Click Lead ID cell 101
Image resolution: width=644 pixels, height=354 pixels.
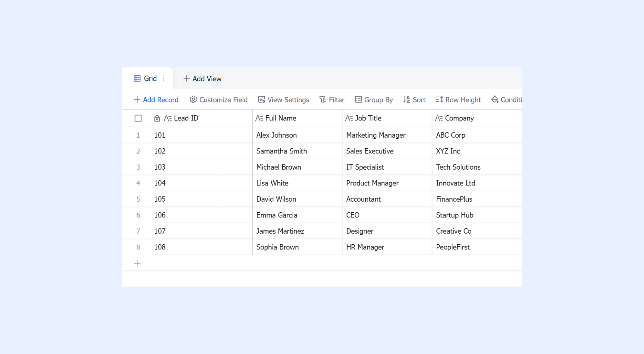click(x=201, y=135)
